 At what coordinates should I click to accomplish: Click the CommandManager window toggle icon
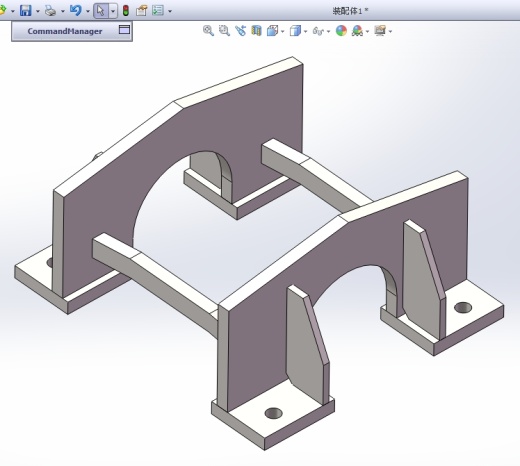pyautogui.click(x=124, y=30)
